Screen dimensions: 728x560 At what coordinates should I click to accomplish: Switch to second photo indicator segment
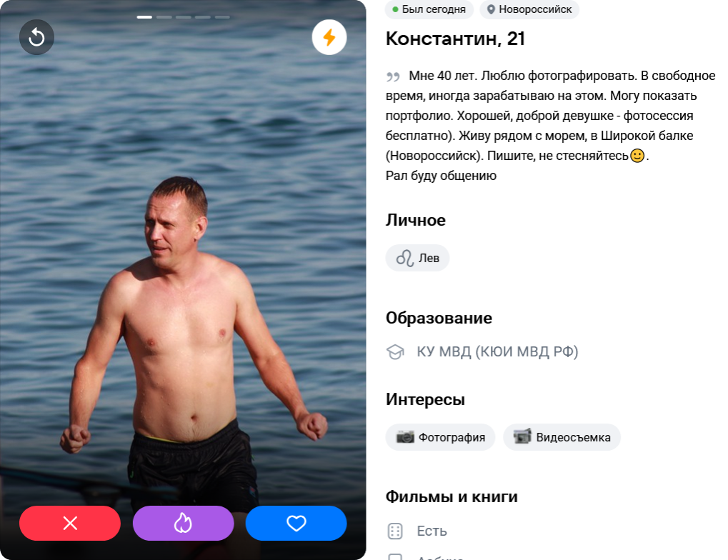[x=164, y=17]
